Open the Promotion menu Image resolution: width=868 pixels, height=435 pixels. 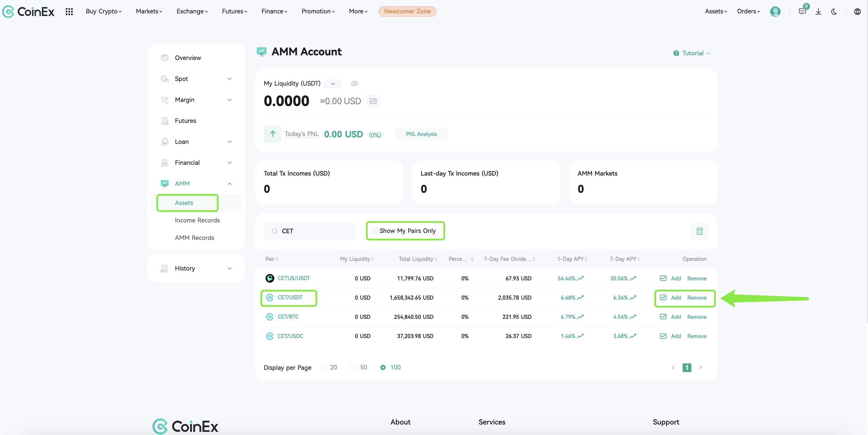(x=318, y=11)
